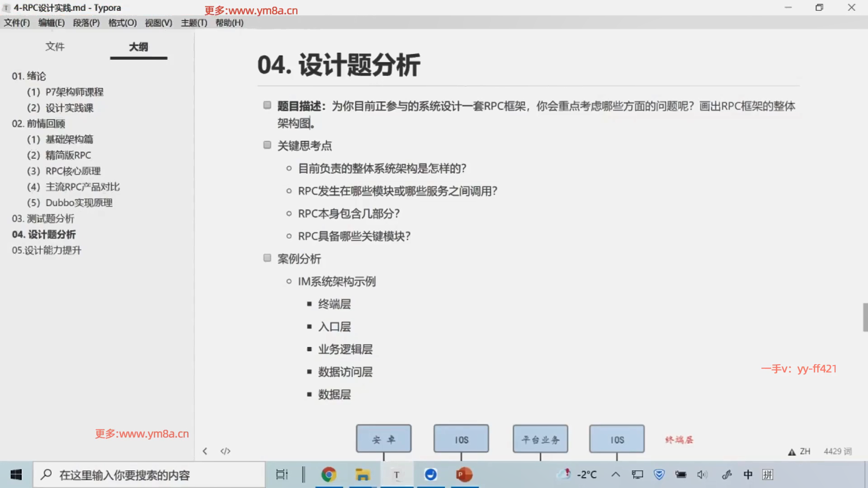Click the volume speaker tray icon
This screenshot has width=868, height=488.
pos(702,474)
